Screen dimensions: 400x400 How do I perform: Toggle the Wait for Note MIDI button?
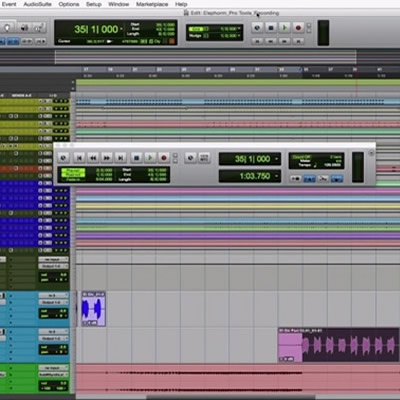[295, 179]
